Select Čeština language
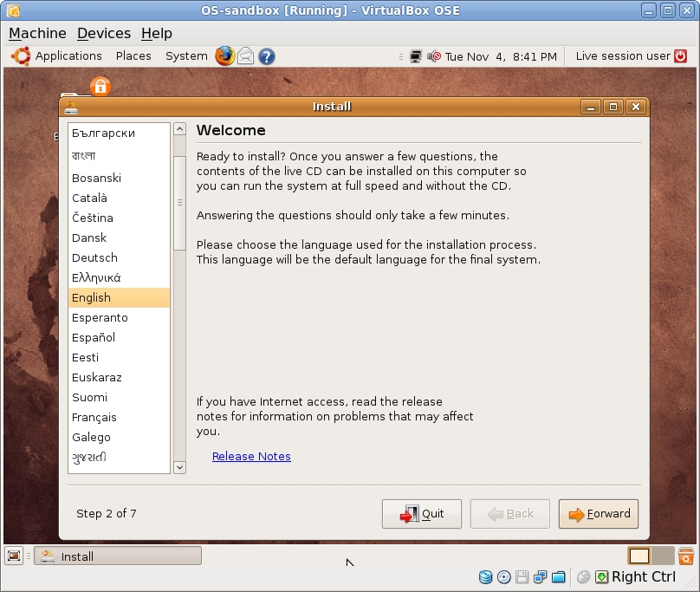This screenshot has height=592, width=700. pos(119,218)
